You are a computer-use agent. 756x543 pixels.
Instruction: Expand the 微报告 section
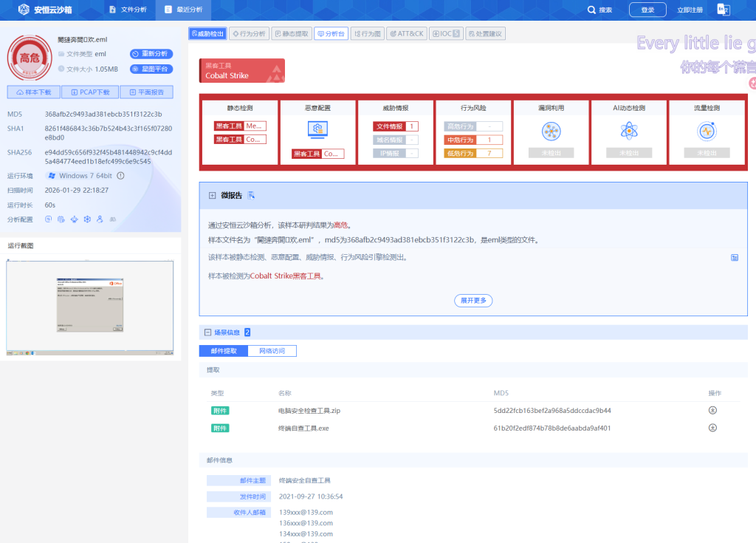(213, 196)
